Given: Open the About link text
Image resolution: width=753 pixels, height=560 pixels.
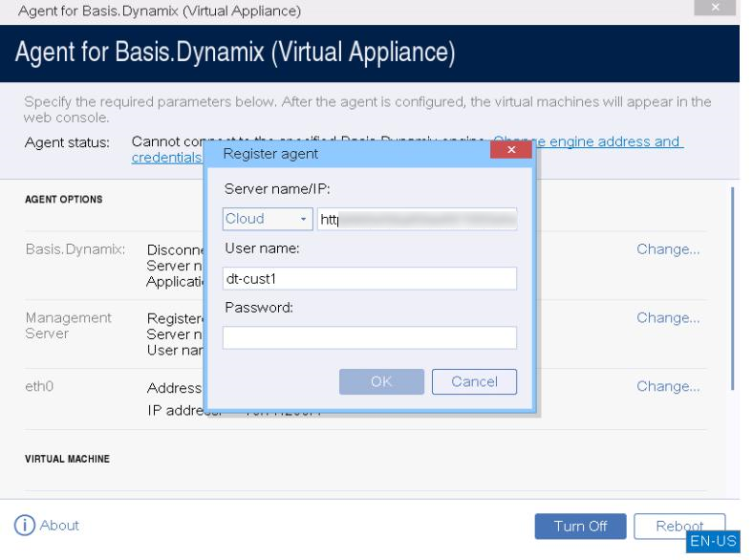Looking at the screenshot, I should click(x=59, y=526).
